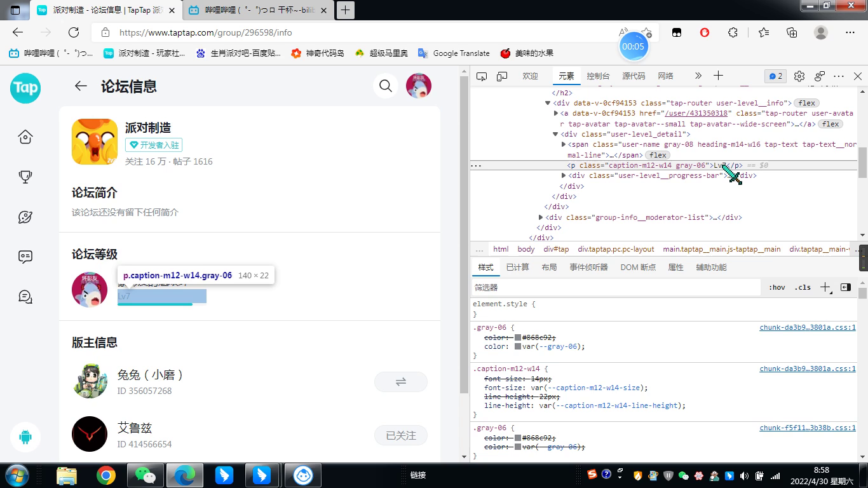Open the first chunk-da3b9 css:1 source link
868x488 pixels.
(x=808, y=328)
